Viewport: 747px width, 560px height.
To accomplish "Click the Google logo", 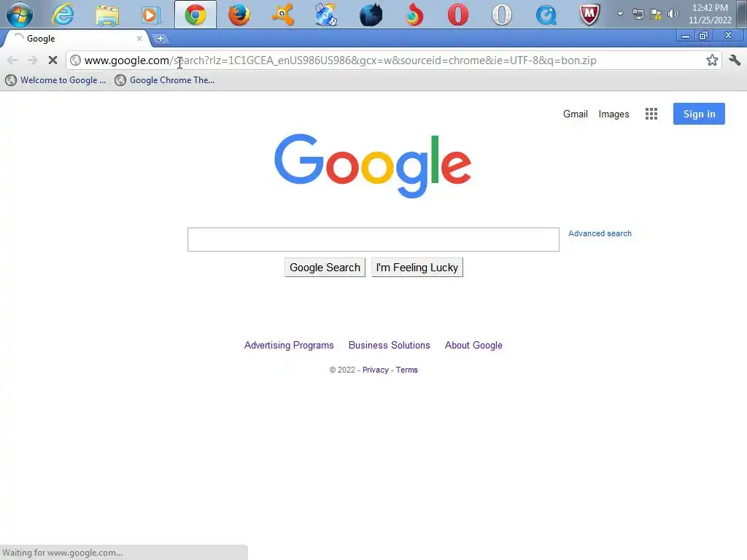I will (x=373, y=166).
